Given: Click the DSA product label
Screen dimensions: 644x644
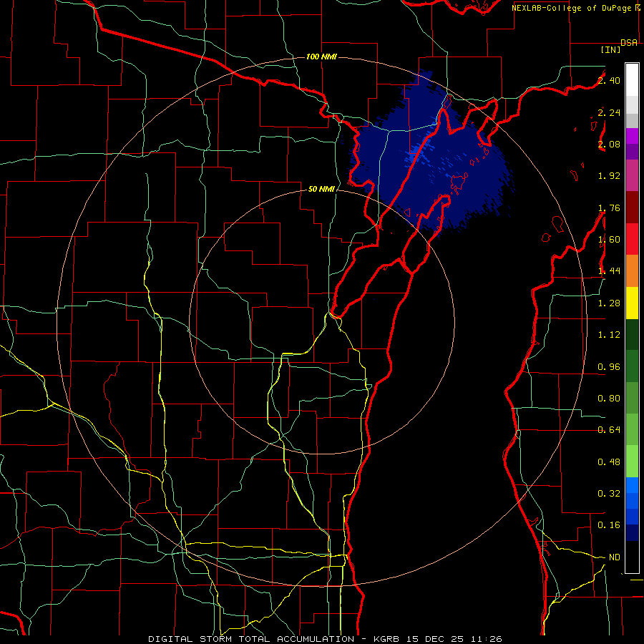Looking at the screenshot, I should 629,43.
